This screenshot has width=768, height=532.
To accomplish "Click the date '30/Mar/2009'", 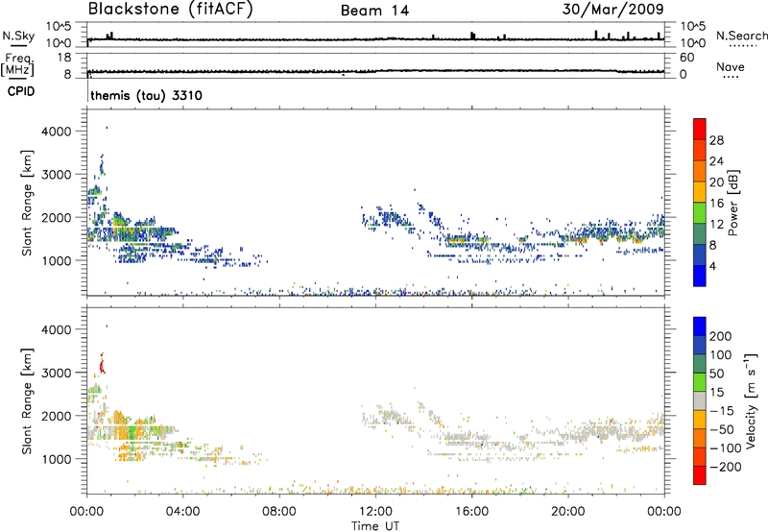I will (612, 9).
